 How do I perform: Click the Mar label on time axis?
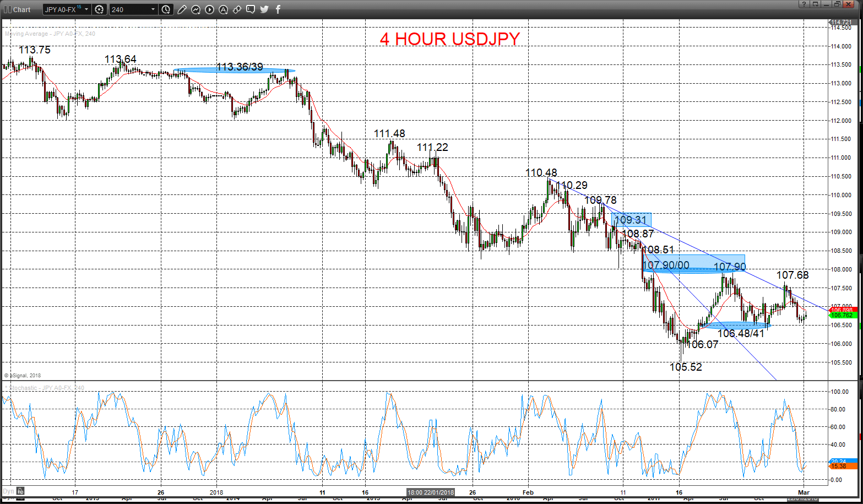804,492
